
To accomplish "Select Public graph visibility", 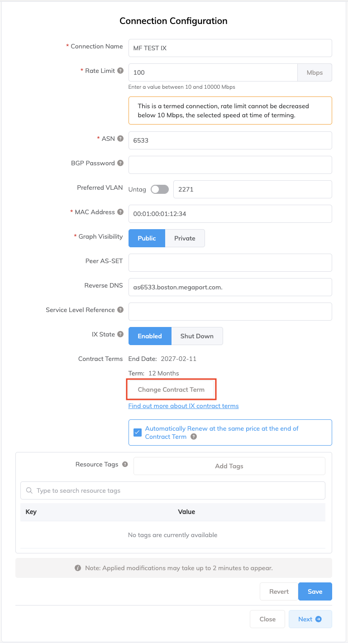I will click(x=147, y=238).
